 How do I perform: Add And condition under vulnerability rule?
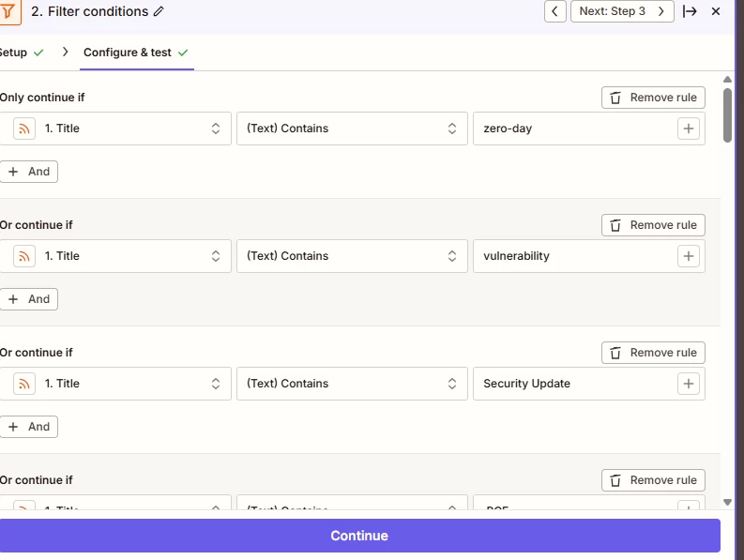pos(29,299)
